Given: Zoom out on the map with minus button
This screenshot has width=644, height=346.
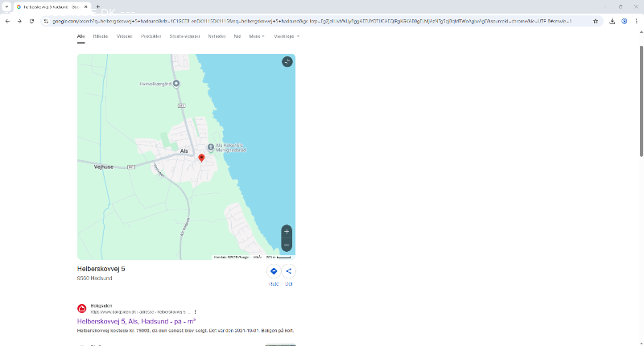Looking at the screenshot, I should [287, 245].
